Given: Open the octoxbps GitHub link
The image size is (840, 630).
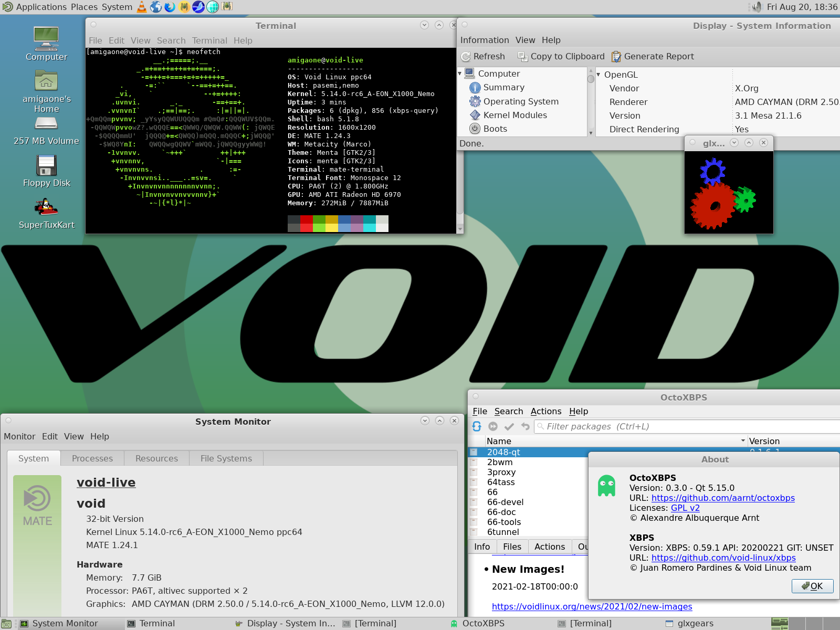Looking at the screenshot, I should click(723, 498).
